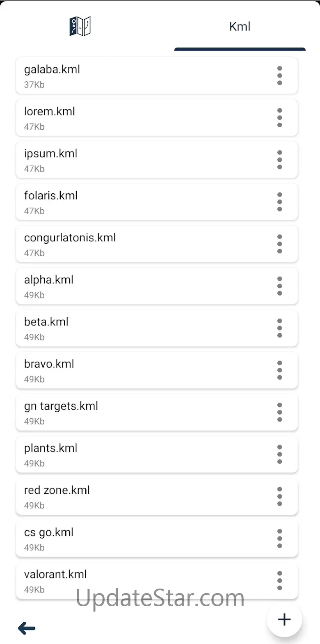Tap the back arrow icon

point(27,628)
